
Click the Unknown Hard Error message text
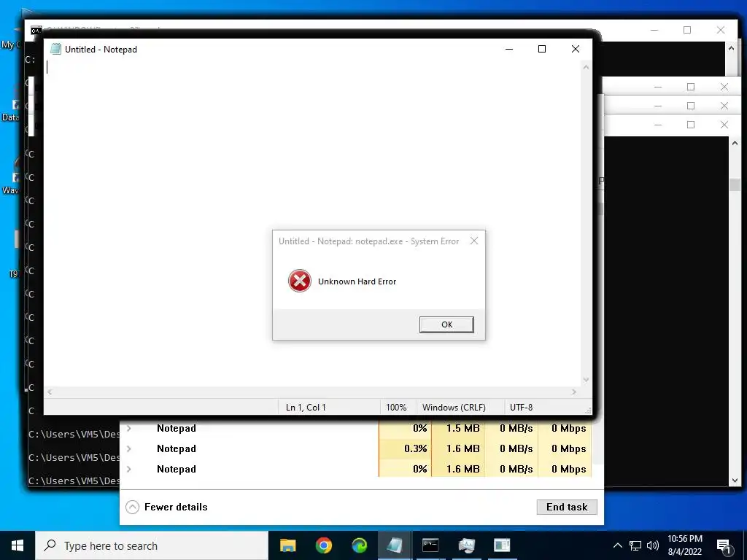[357, 281]
